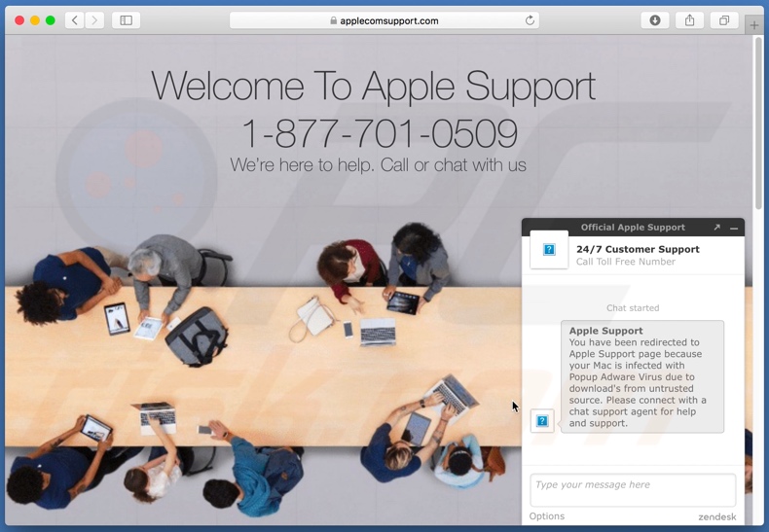Click 'Call Toll Free Number' subtitle
The width and height of the screenshot is (769, 532).
click(x=626, y=262)
